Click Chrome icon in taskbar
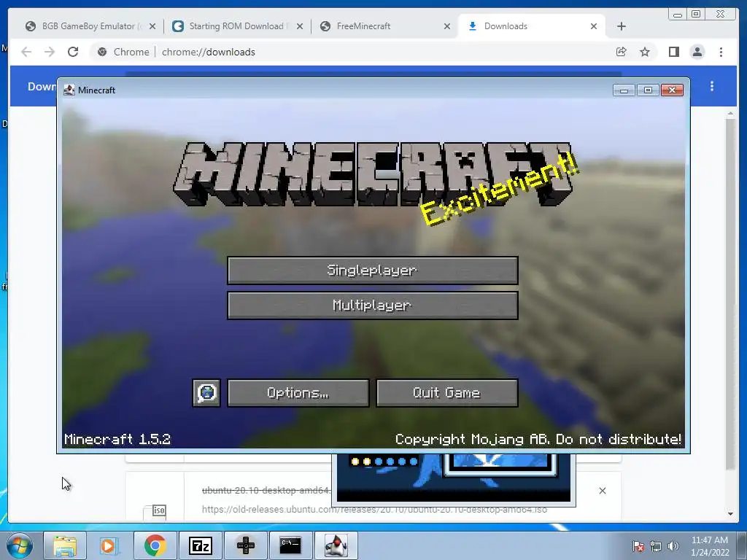747x560 pixels. click(155, 545)
